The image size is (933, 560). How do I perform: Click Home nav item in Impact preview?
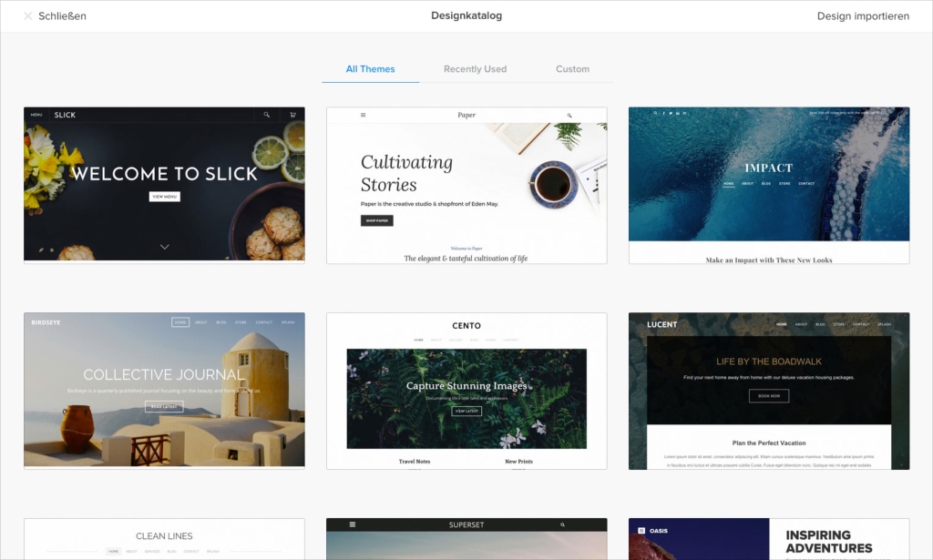click(x=729, y=184)
